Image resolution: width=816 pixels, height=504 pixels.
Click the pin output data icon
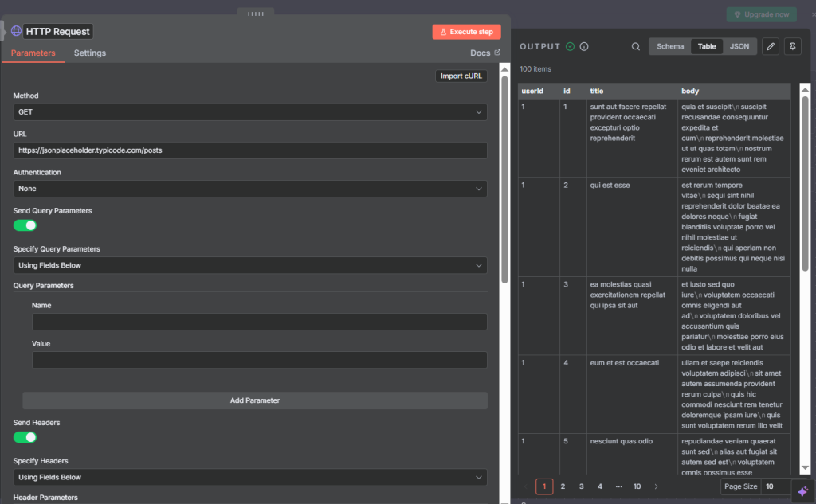click(792, 46)
